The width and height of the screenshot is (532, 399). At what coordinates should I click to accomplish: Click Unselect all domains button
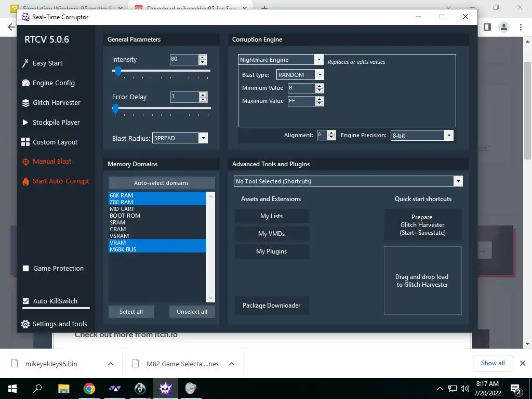click(x=192, y=312)
